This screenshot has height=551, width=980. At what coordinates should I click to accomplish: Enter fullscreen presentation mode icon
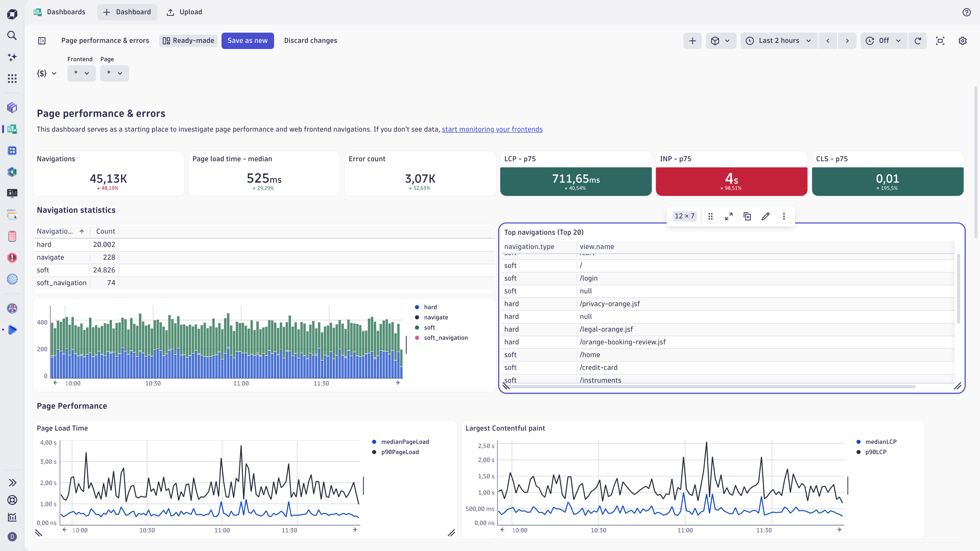pos(940,41)
